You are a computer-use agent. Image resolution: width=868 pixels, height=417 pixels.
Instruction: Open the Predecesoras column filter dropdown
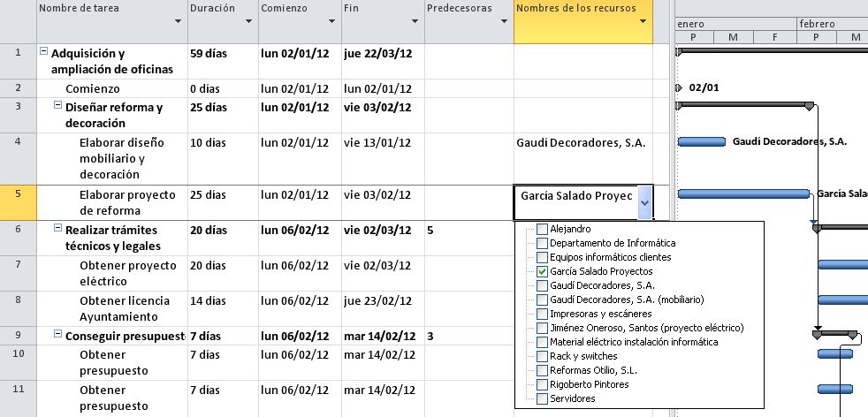pos(503,22)
